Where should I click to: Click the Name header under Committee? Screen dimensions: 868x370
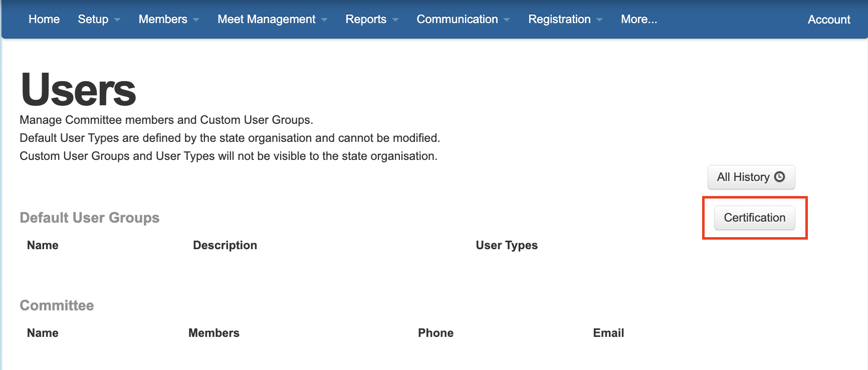coord(43,333)
